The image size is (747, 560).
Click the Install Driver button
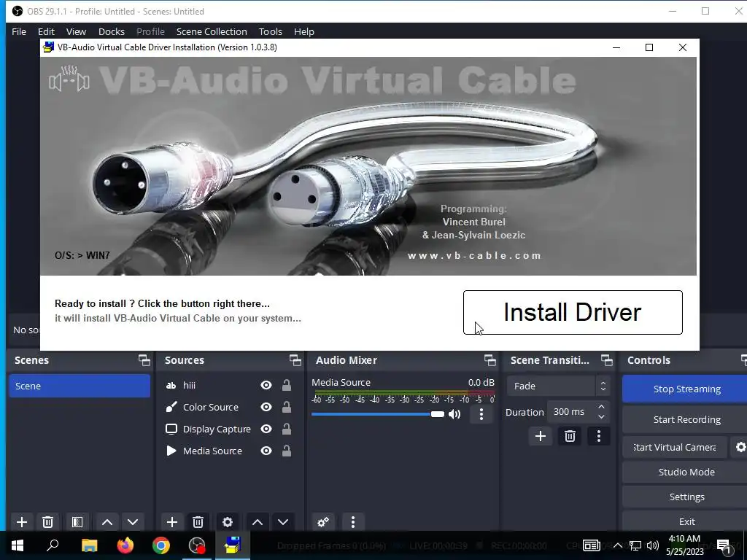(573, 312)
